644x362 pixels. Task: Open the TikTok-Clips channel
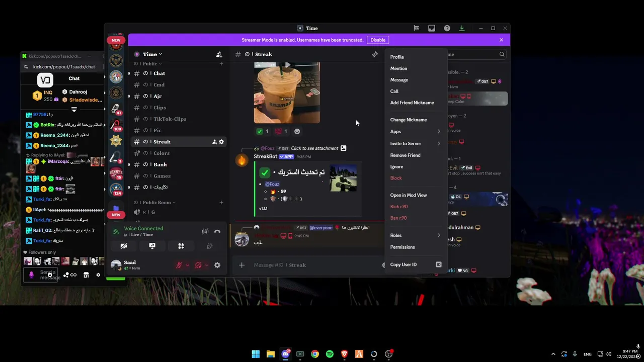pyautogui.click(x=178, y=119)
